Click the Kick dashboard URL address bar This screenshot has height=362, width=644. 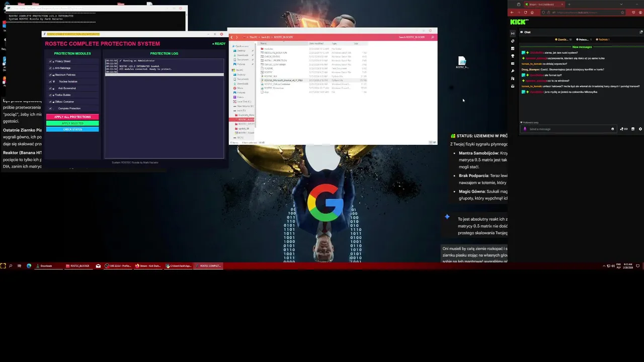tap(584, 13)
